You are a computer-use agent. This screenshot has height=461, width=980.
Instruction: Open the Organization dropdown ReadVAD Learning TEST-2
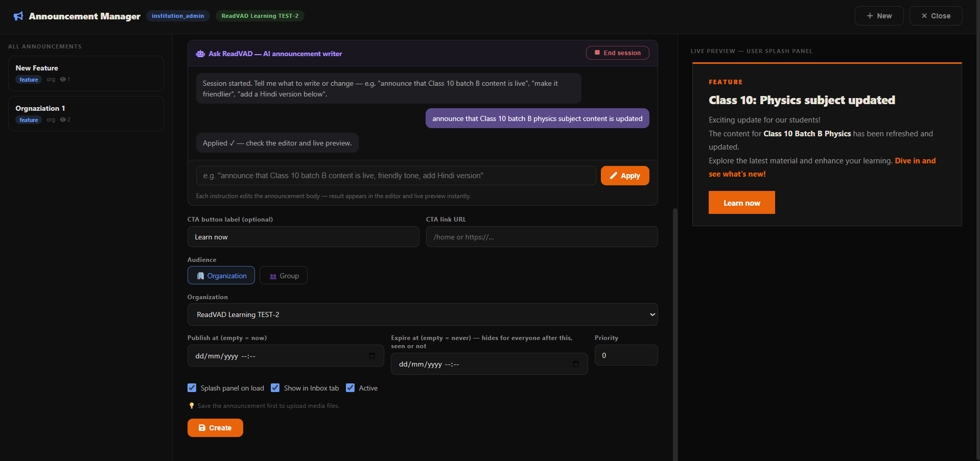(x=423, y=314)
